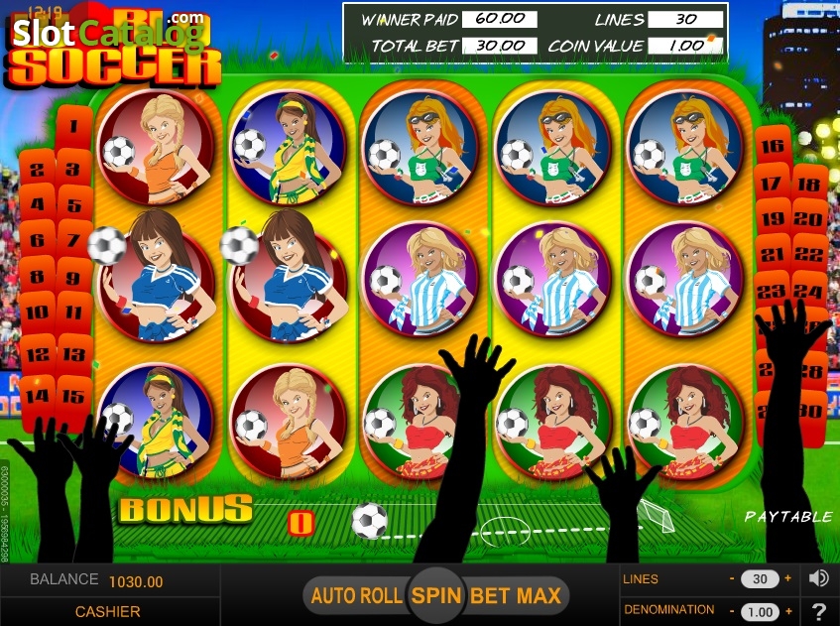
Task: Open the CASHIER
Action: (x=108, y=611)
